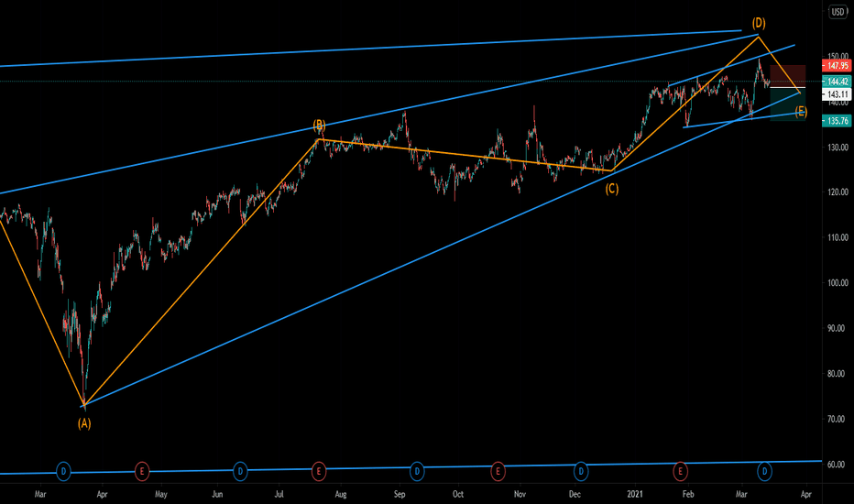The height and width of the screenshot is (504, 854).
Task: Select the orange wave segment from (B) to (C)
Action: pyautogui.click(x=465, y=155)
